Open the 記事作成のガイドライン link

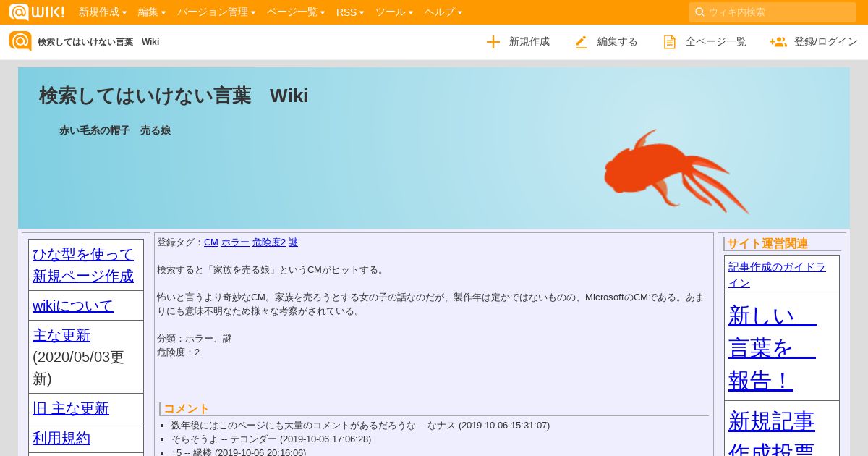coord(777,275)
